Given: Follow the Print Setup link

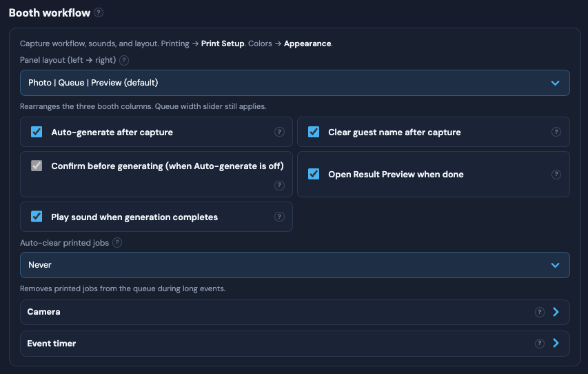Looking at the screenshot, I should click(223, 43).
